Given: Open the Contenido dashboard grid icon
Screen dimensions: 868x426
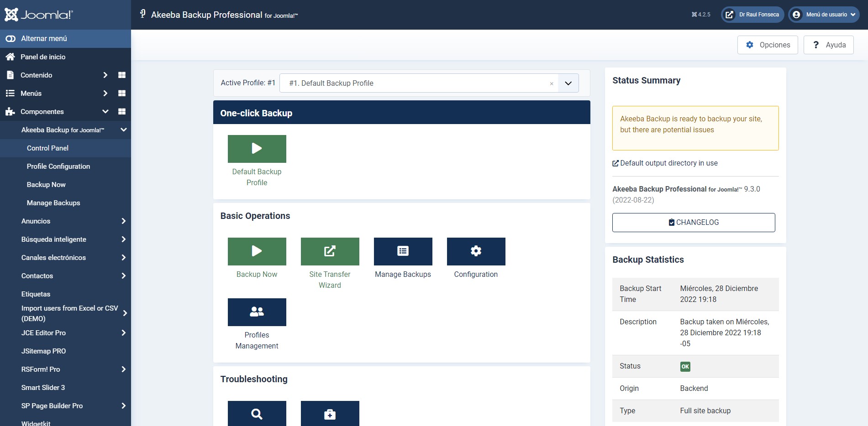Looking at the screenshot, I should point(122,75).
